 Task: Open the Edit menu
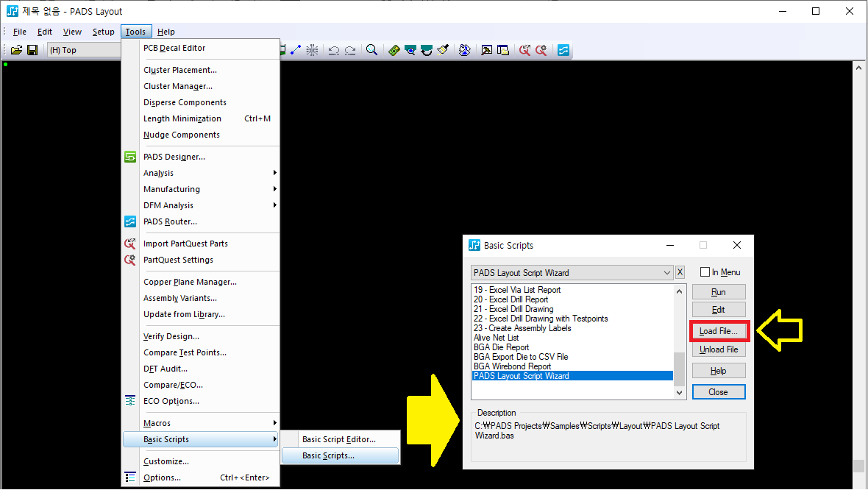coord(45,32)
